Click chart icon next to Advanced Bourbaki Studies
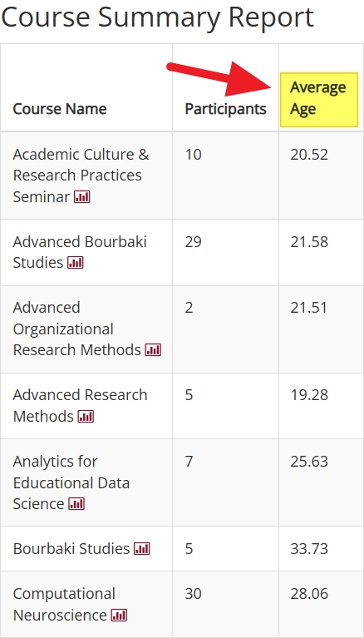364x638 pixels. (x=76, y=263)
